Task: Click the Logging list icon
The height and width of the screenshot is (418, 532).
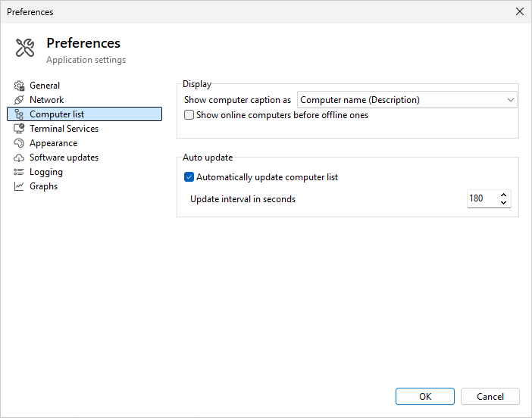Action: [20, 172]
